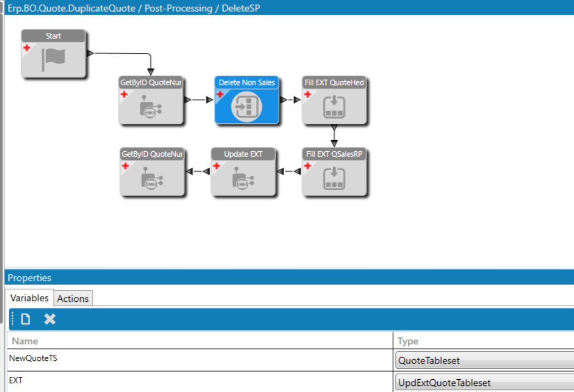574x392 pixels.
Task: Click the Erp.BO.Quote.DuplicateQuote breadcrumb title
Action: pos(134,8)
